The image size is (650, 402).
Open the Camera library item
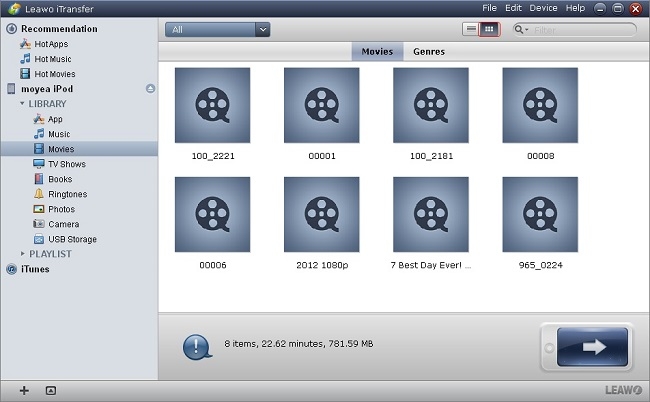pos(62,224)
